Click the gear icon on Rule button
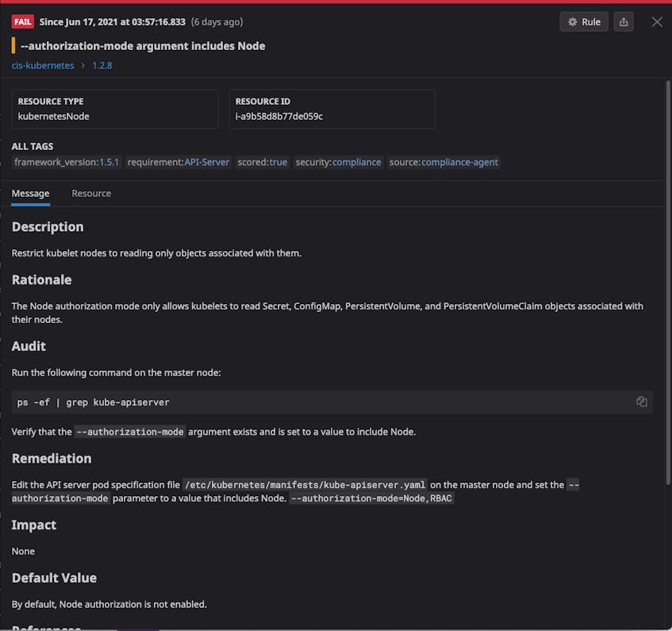This screenshot has height=631, width=672. click(x=572, y=22)
